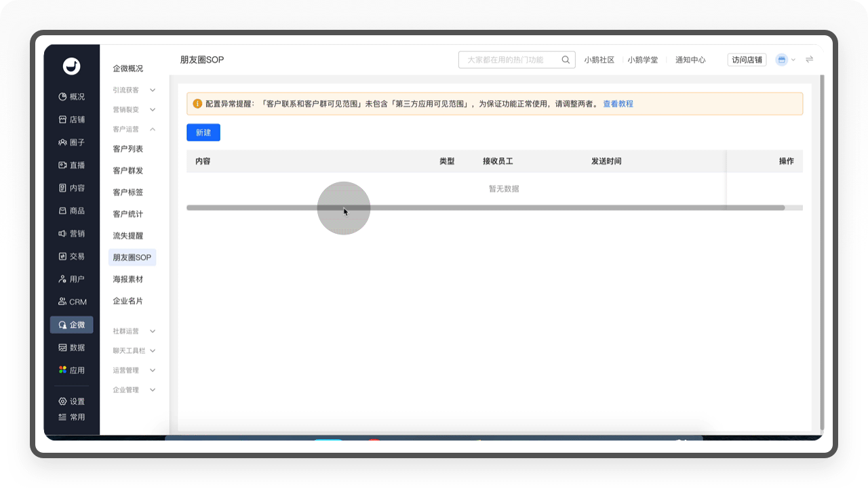Open 设置 settings in the dark sidebar
The height and width of the screenshot is (488, 868).
point(71,401)
